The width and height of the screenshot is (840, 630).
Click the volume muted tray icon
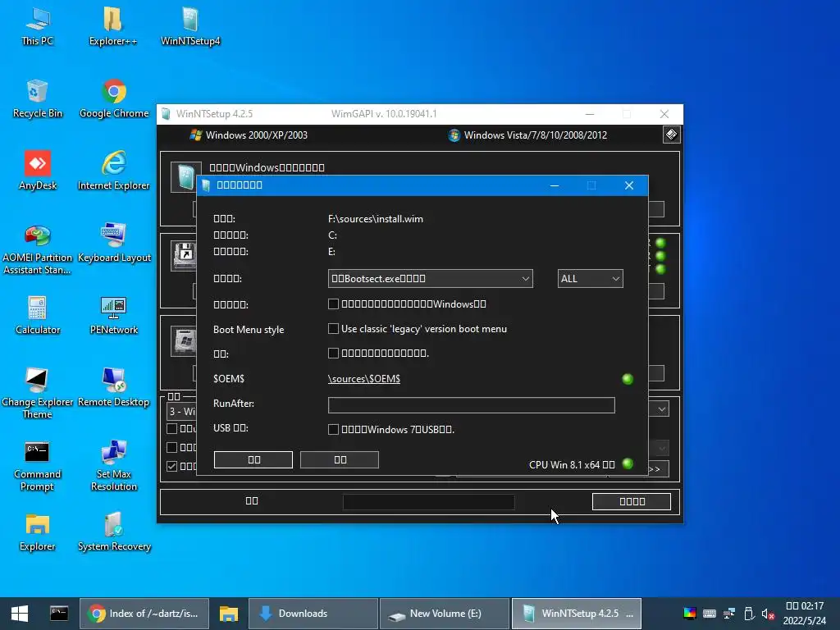pyautogui.click(x=768, y=614)
